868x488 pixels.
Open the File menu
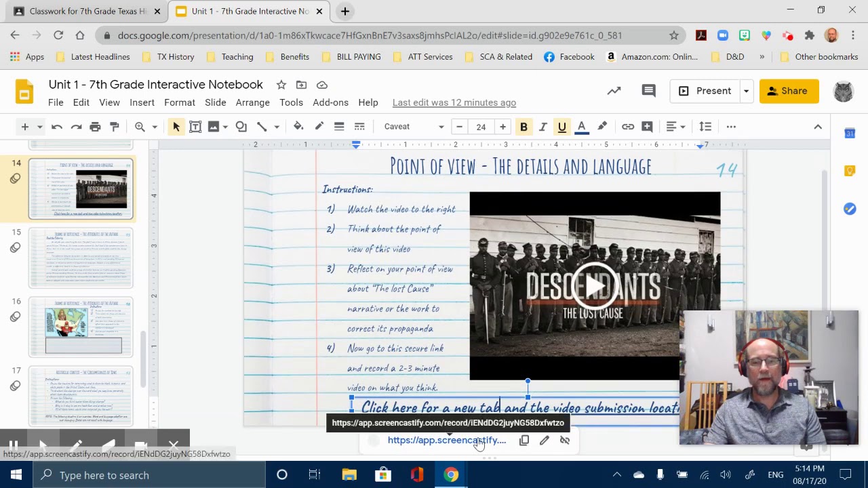pos(56,102)
